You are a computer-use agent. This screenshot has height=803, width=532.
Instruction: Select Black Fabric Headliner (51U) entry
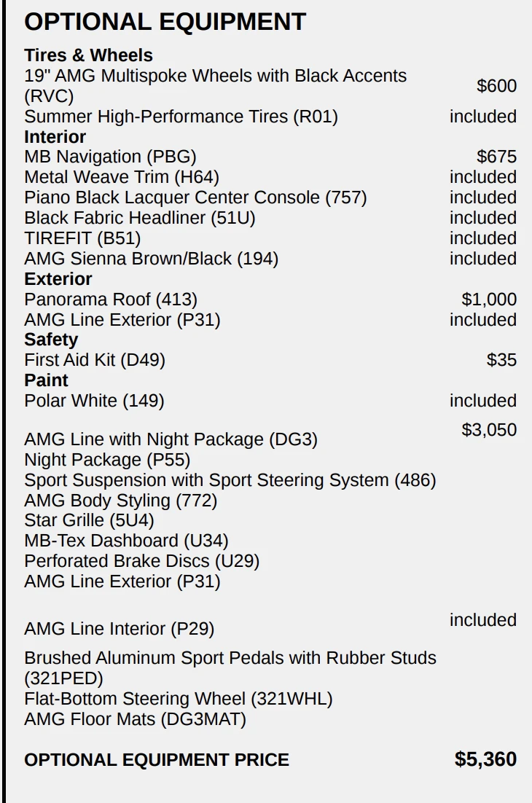click(139, 218)
